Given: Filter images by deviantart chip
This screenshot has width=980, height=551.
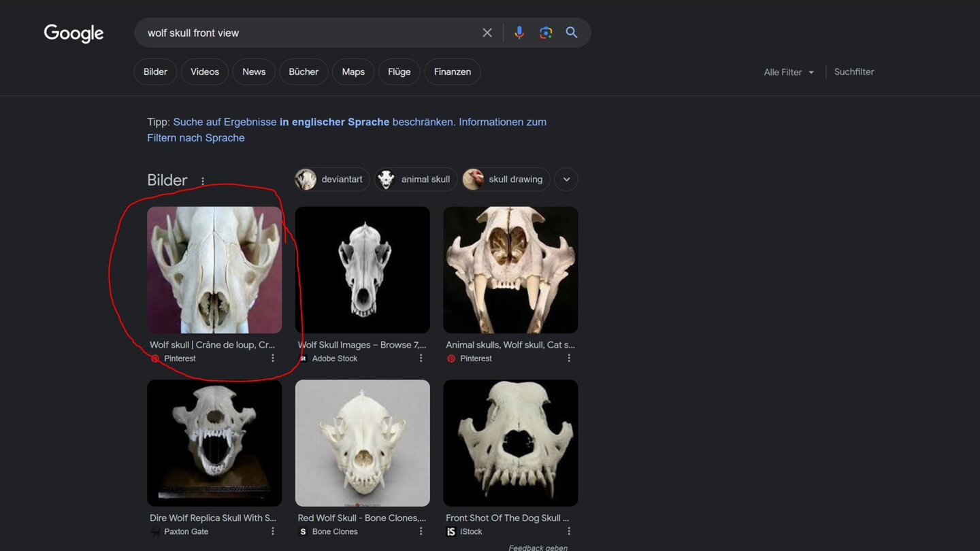Looking at the screenshot, I should (x=332, y=180).
